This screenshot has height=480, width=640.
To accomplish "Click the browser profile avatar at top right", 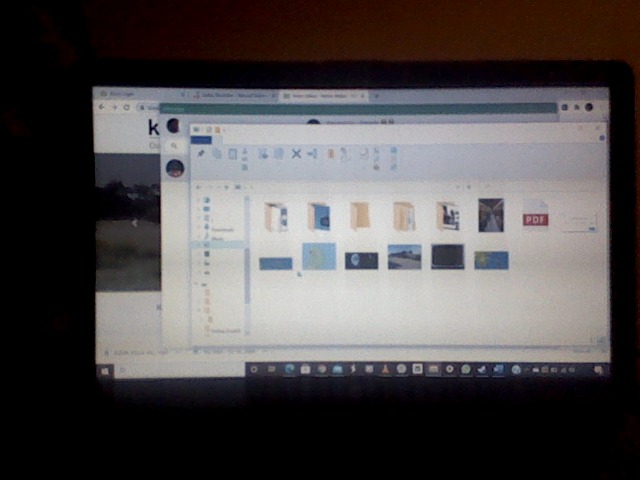I will (x=589, y=107).
